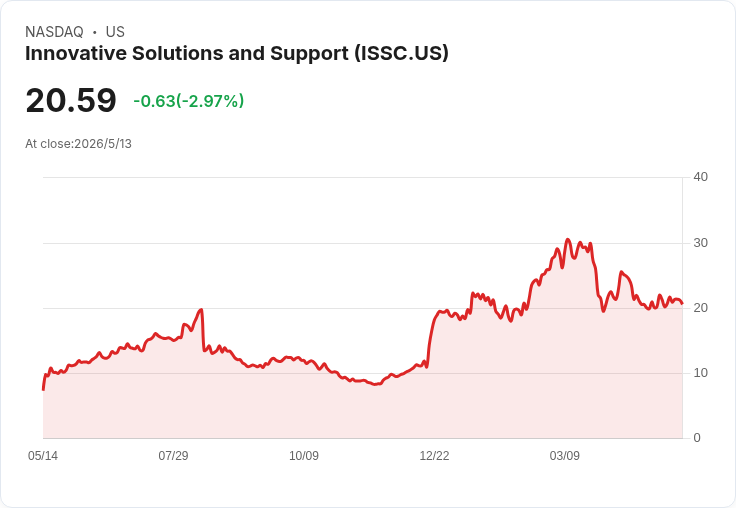Select the 05/14 x-axis date label
This screenshot has width=736, height=508.
[x=43, y=455]
